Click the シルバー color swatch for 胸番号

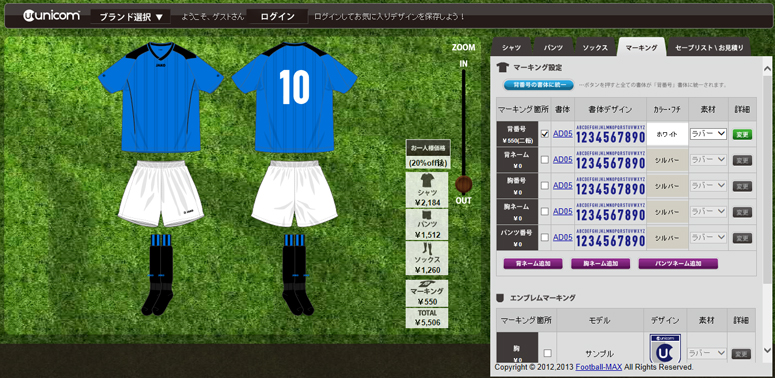point(667,186)
